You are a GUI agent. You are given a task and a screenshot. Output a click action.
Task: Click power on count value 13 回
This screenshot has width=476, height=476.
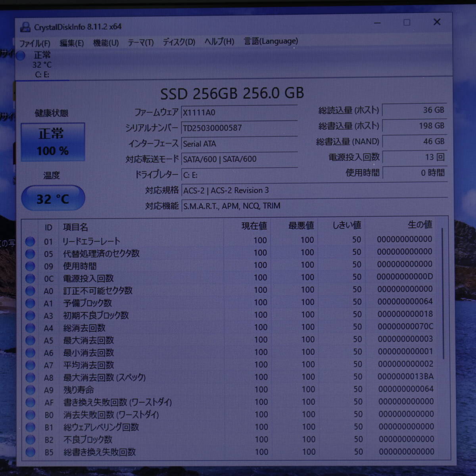tap(415, 157)
